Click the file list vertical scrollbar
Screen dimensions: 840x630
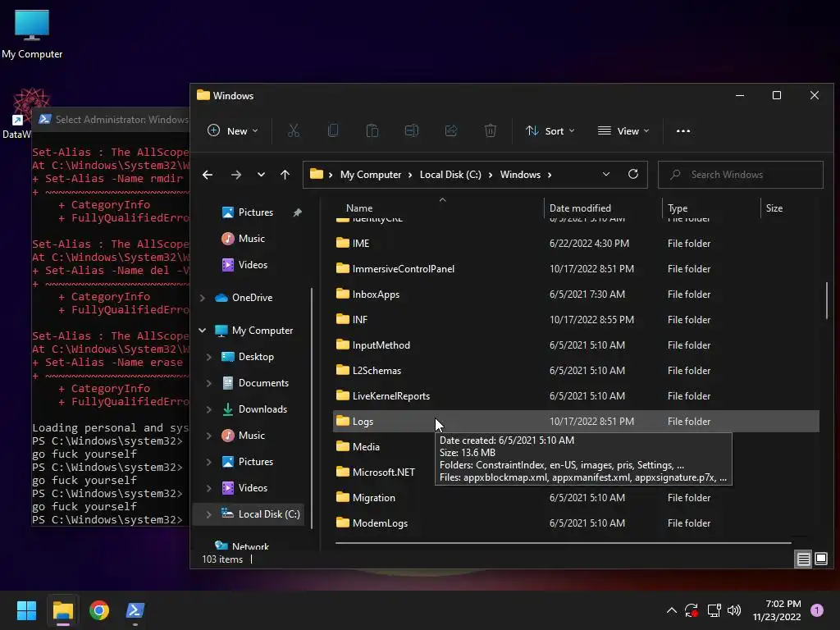pyautogui.click(x=827, y=299)
